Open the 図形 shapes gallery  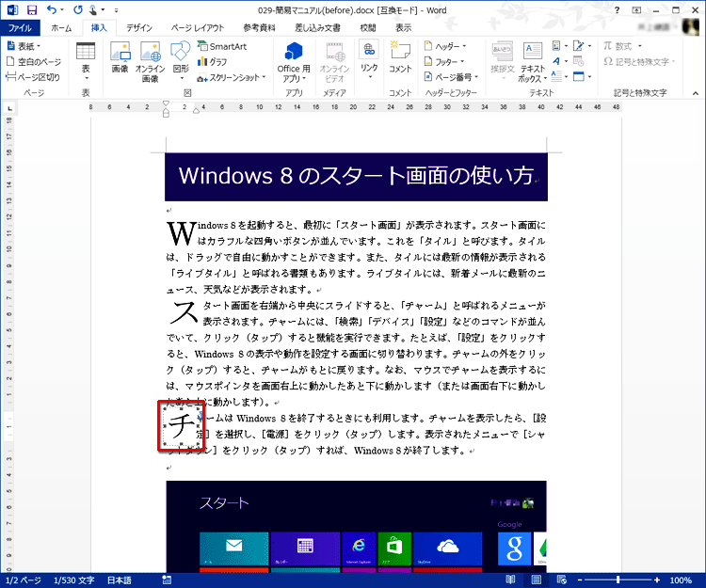(181, 61)
